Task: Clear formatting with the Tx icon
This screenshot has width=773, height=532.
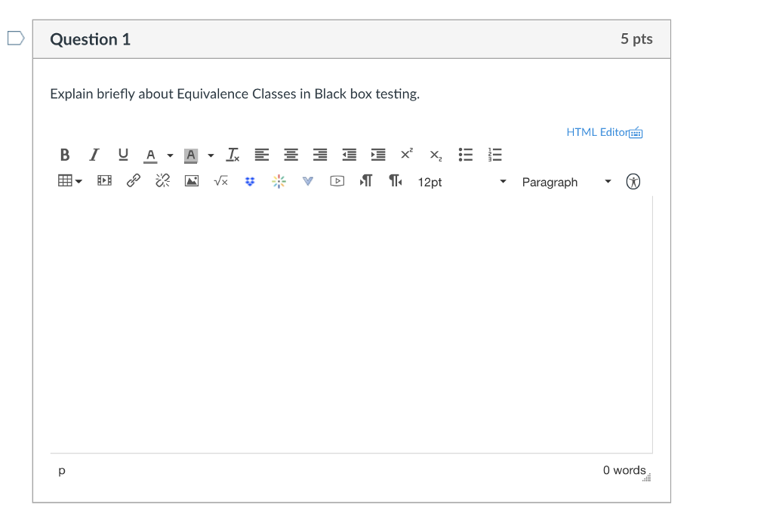Action: [x=233, y=155]
